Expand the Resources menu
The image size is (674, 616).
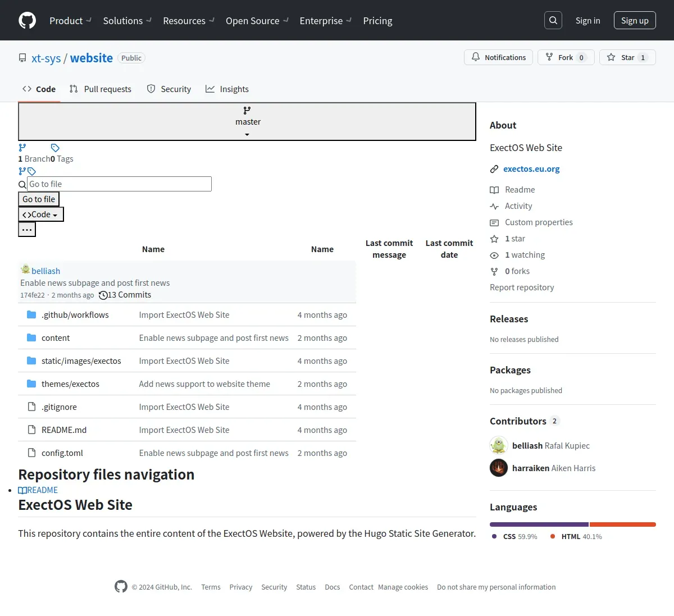pos(189,20)
